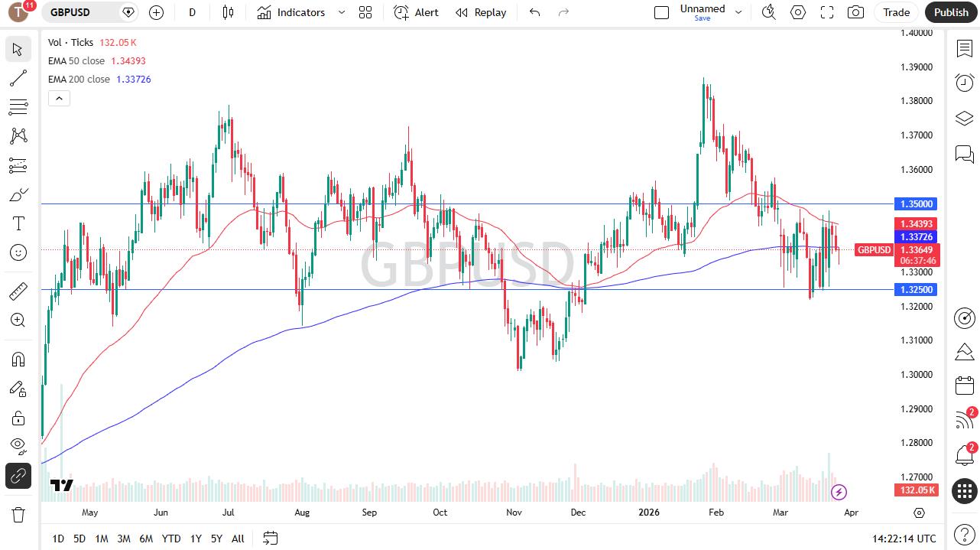Expand the Indicators dropdown arrow
Viewport: 980px width, 550px height.
tap(341, 12)
